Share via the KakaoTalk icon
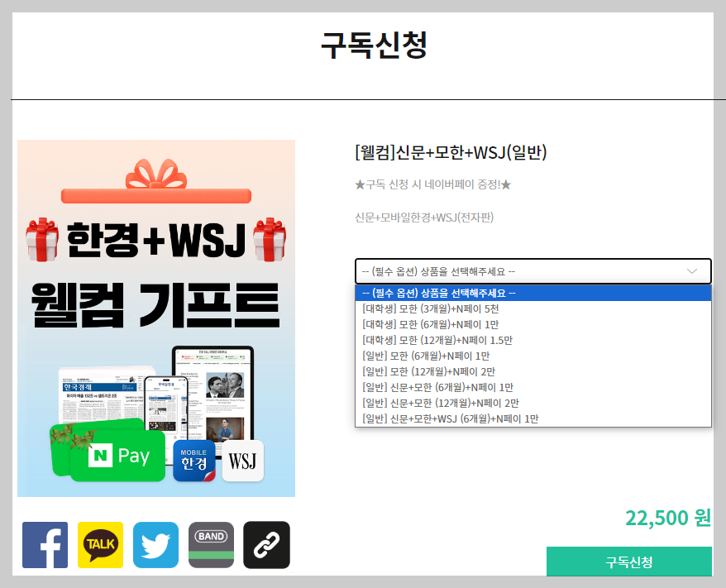Image resolution: width=726 pixels, height=588 pixels. tap(101, 545)
